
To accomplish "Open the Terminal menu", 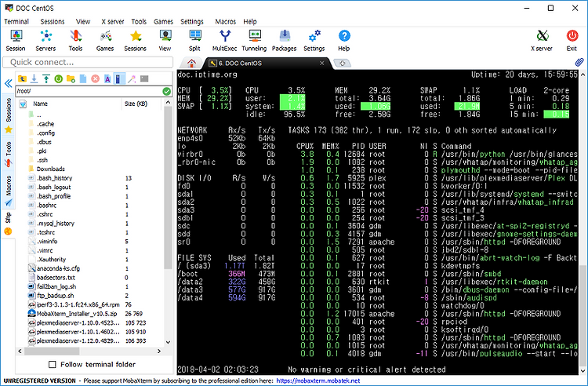I will tap(16, 21).
